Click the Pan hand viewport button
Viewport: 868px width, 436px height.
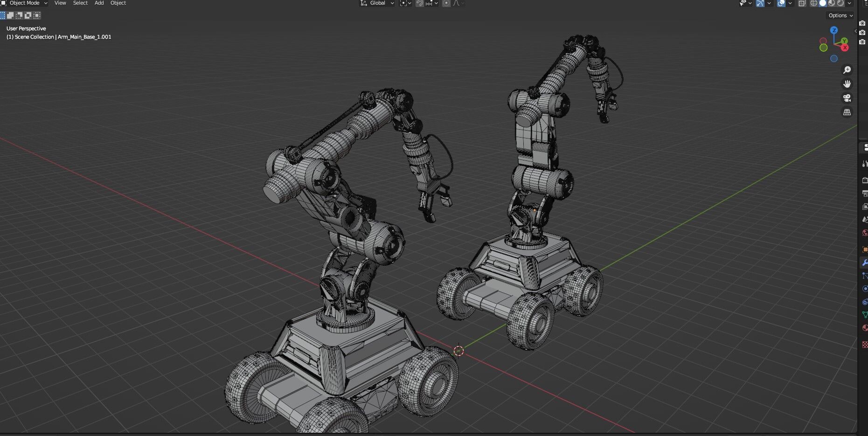[847, 84]
